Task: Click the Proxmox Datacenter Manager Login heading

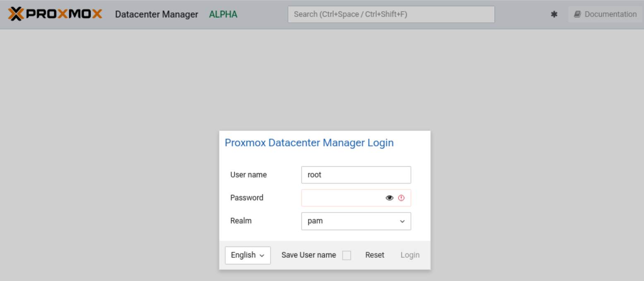Action: point(309,143)
